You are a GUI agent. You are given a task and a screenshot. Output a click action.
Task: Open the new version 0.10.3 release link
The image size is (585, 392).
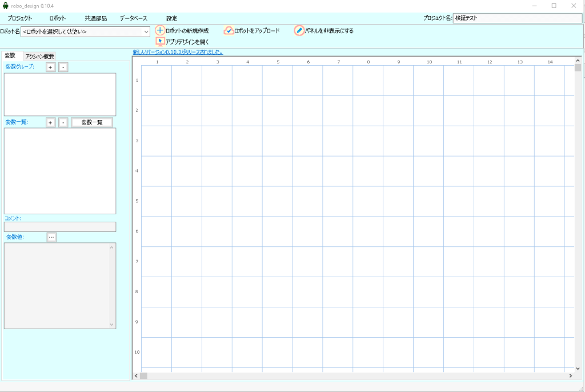click(x=178, y=52)
